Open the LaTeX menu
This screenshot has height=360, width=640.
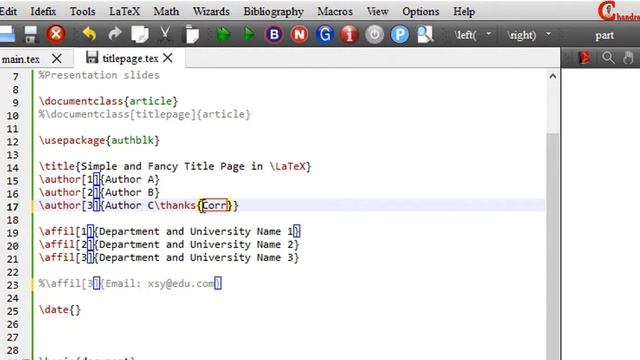pyautogui.click(x=124, y=11)
